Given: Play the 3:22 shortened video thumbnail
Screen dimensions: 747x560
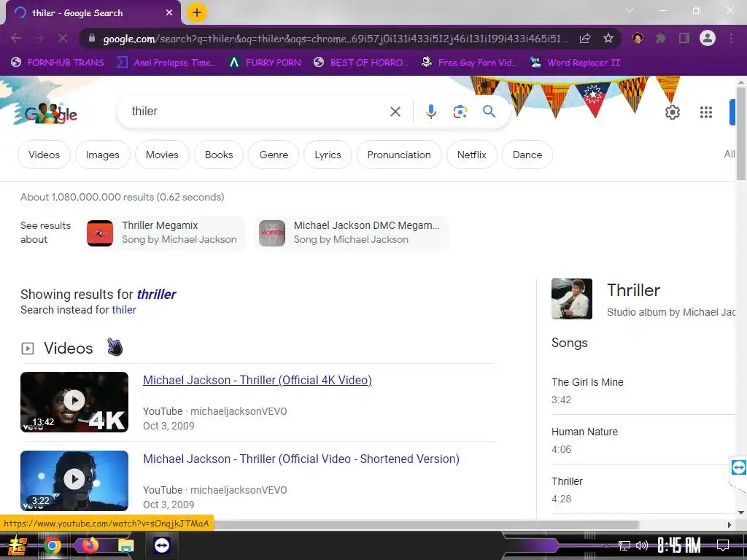Looking at the screenshot, I should (x=74, y=481).
